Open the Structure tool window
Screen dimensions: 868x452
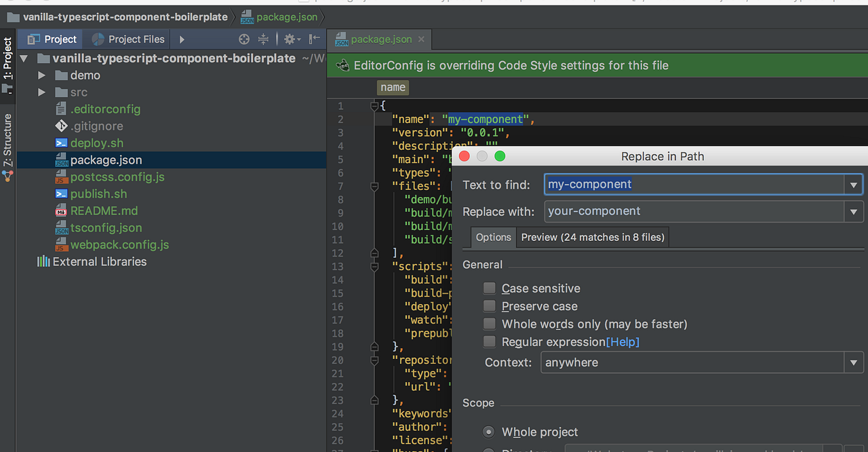(x=7, y=140)
